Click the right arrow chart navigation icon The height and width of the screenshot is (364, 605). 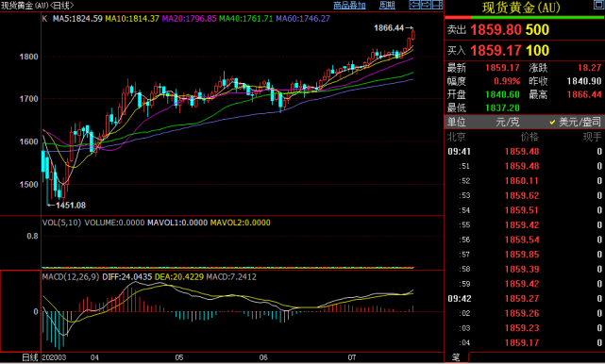[426, 5]
